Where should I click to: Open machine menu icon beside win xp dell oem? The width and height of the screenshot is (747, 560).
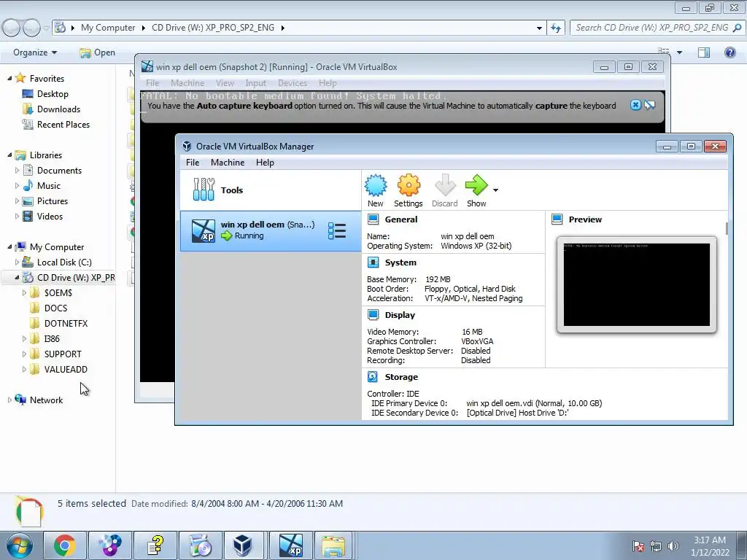pos(337,231)
